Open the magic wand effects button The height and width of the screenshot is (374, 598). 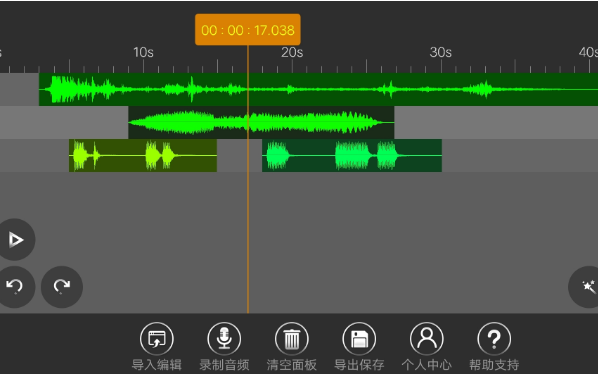[585, 286]
